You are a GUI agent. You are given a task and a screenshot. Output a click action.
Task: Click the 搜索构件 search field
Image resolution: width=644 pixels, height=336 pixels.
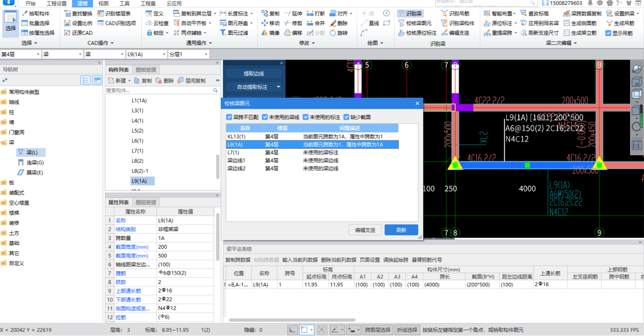coord(159,90)
